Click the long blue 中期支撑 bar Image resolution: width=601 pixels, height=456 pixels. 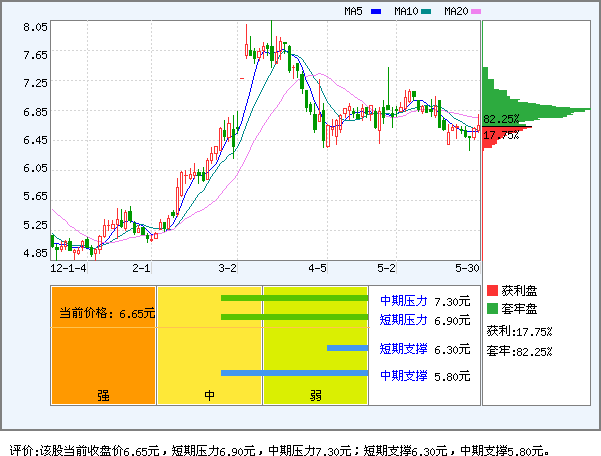(294, 373)
